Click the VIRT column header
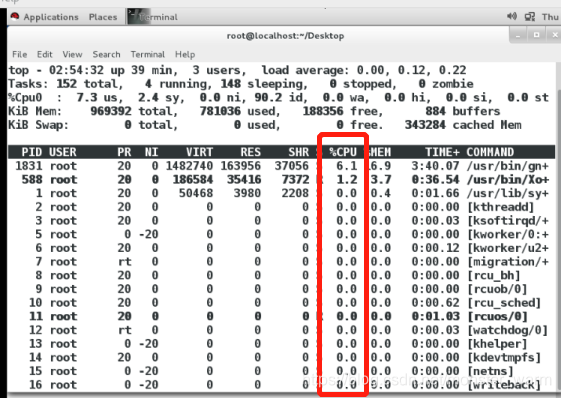 (x=199, y=152)
